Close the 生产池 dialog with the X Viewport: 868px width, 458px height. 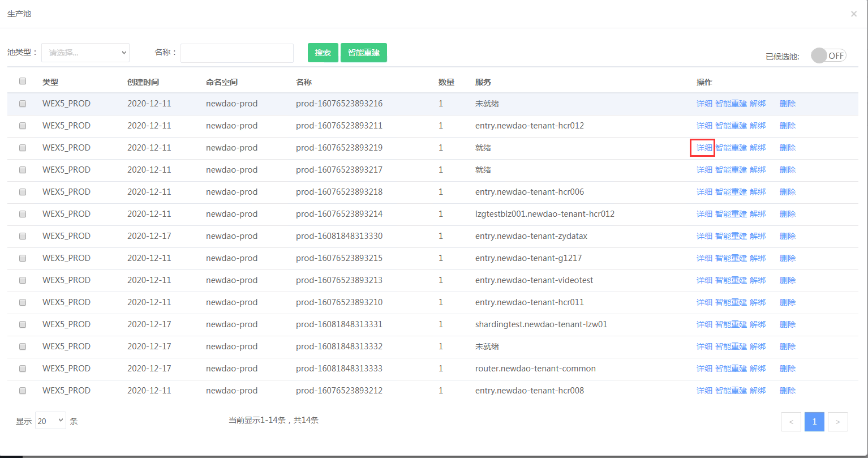point(854,14)
